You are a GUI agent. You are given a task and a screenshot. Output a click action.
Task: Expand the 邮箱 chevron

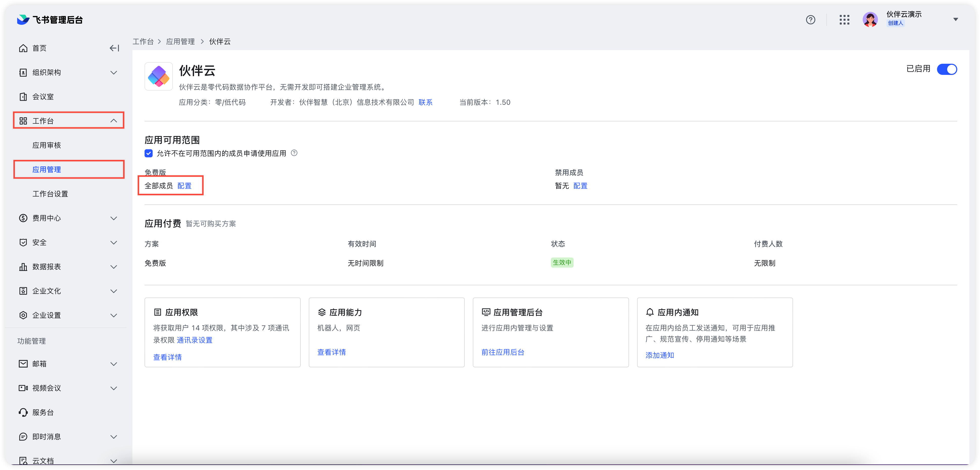[113, 364]
